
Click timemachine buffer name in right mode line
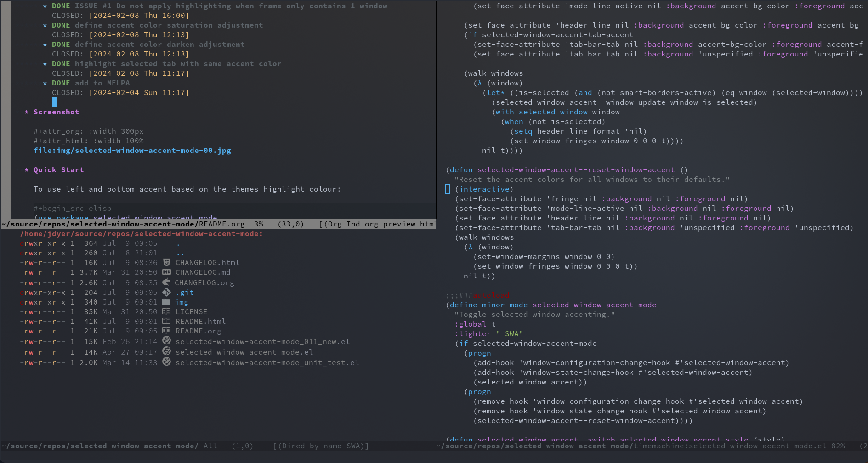(x=730, y=446)
